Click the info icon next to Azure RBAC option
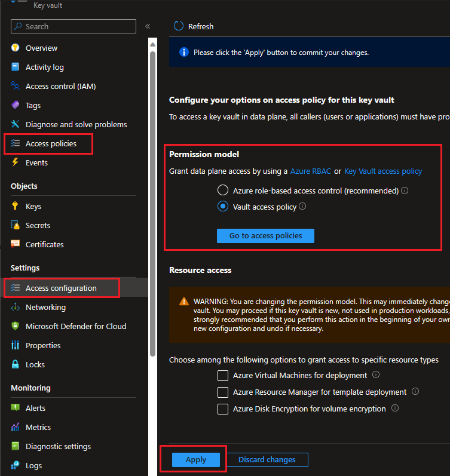The image size is (450, 476). (x=405, y=191)
